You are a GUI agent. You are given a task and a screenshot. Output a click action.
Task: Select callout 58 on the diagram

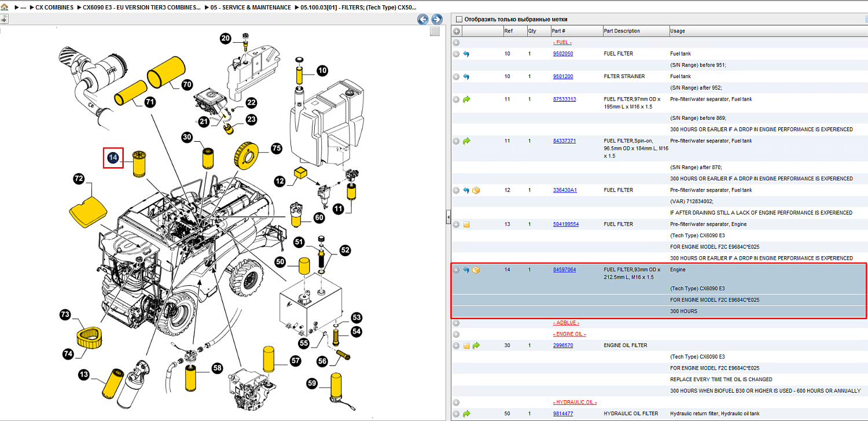pos(217,368)
